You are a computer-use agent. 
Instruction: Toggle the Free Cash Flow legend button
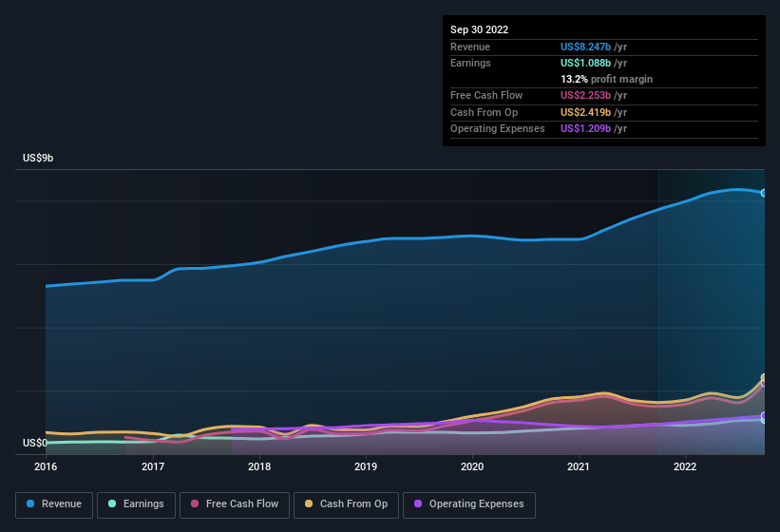point(235,504)
